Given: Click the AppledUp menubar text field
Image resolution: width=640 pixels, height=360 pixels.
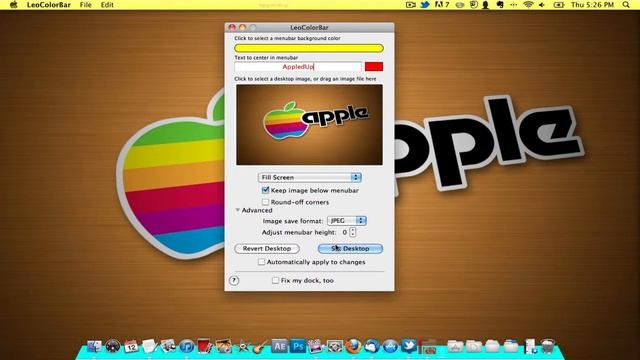Looking at the screenshot, I should tap(298, 67).
